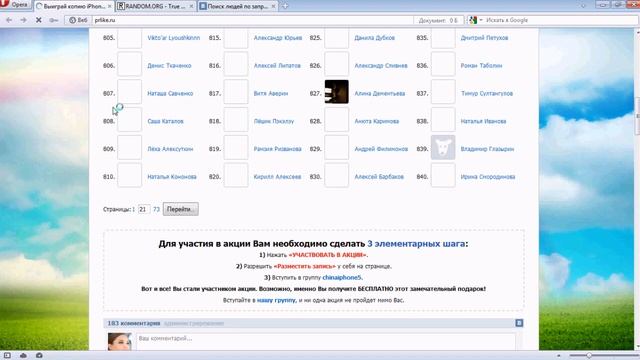The image size is (640, 360).
Task: Open participant Денис Ткаченко profile
Action: 169,66
